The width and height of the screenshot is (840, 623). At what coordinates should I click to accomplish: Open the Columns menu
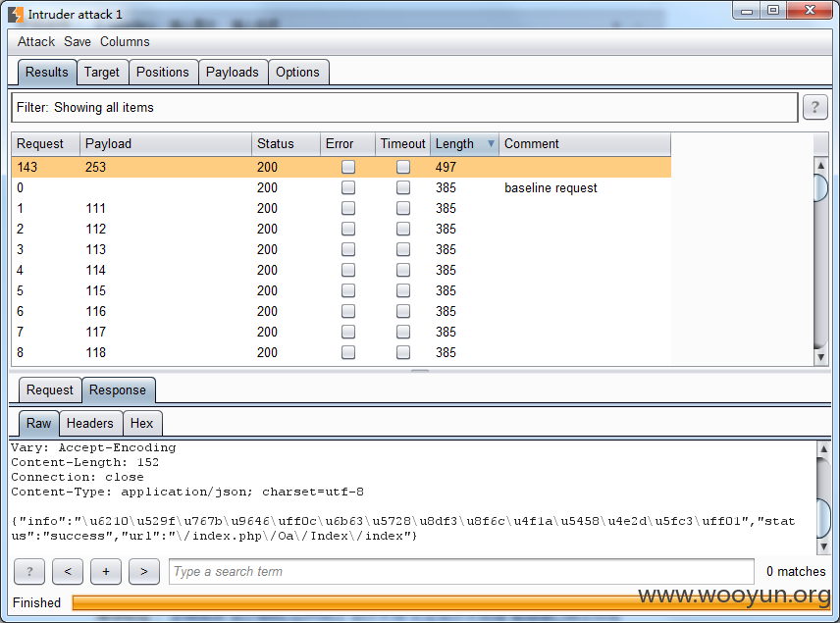(x=125, y=42)
